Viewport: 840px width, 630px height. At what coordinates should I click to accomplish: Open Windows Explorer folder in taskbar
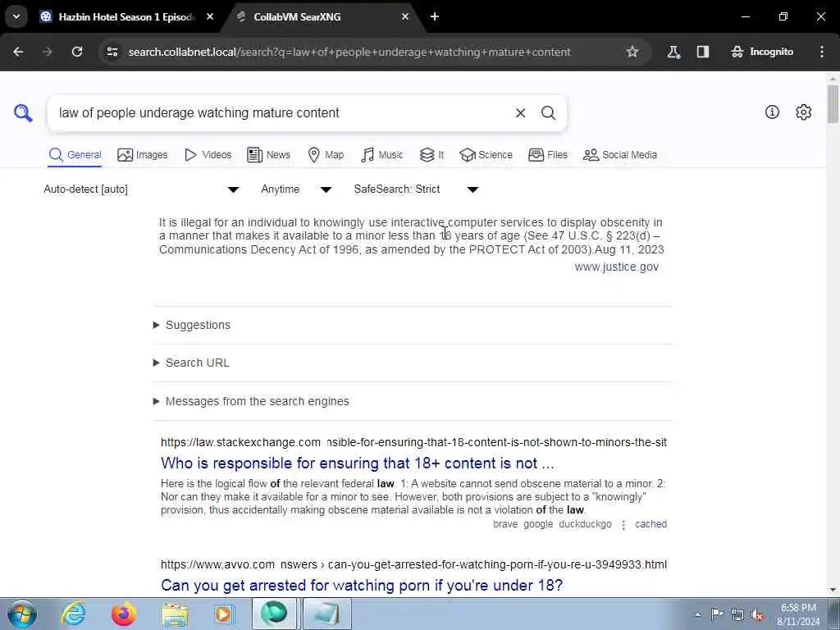pos(175,614)
